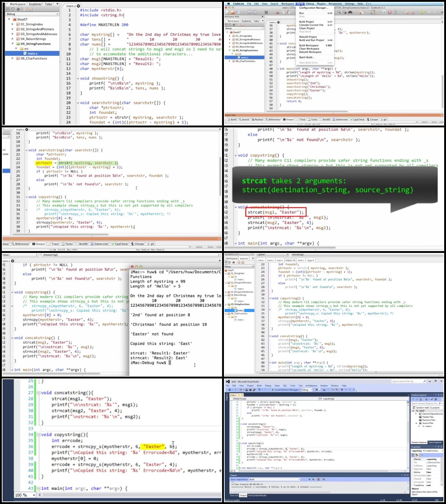
Task: Click 'Configuration Manager...' in the Build menu
Action: (313, 8)
